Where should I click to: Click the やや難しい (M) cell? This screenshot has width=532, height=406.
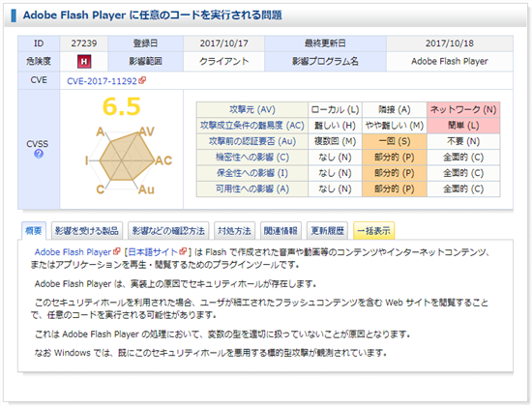395,126
